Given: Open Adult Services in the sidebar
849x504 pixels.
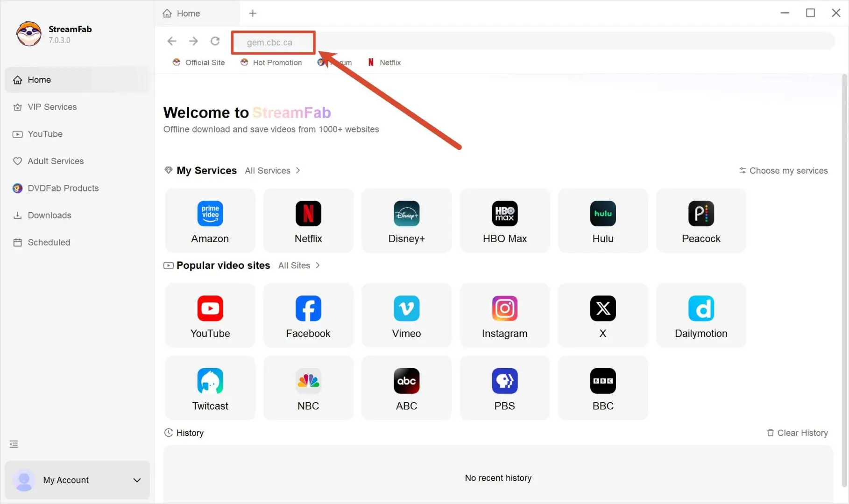Looking at the screenshot, I should tap(77, 161).
